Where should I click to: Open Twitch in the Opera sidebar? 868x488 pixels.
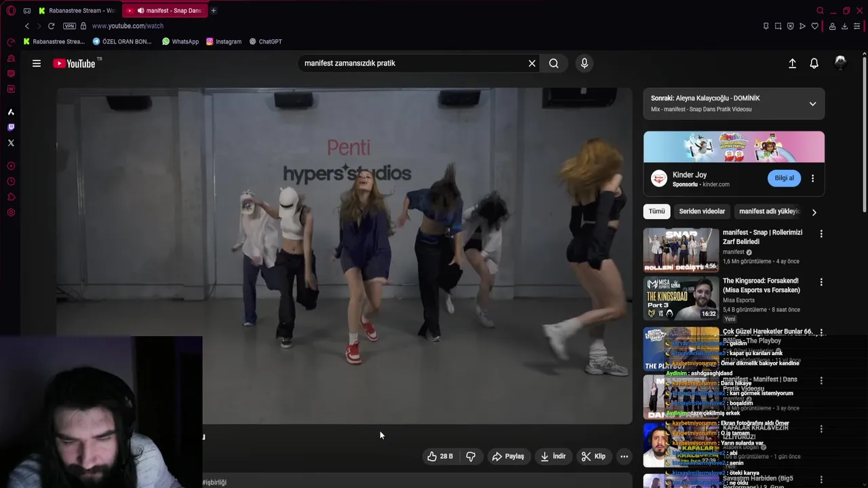pyautogui.click(x=11, y=127)
